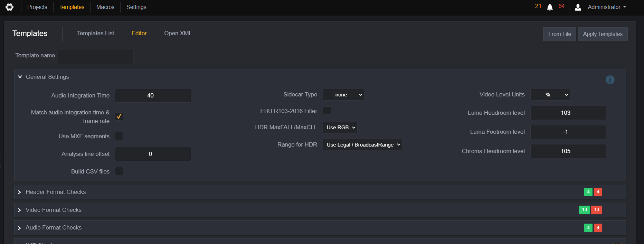Screen dimensions: 644x244
Task: Click the orange 21 warnings counter
Action: tap(538, 6)
